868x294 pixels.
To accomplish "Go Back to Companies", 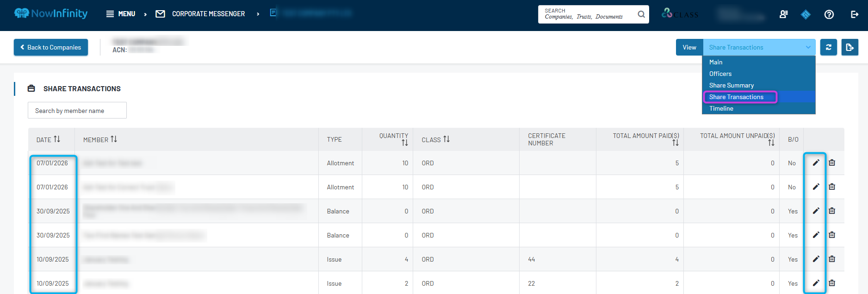I will point(51,47).
